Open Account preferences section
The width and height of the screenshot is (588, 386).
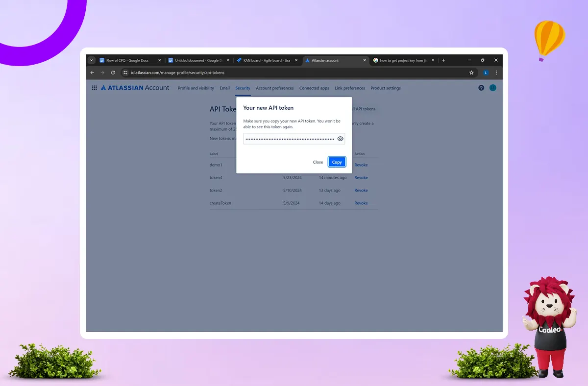tap(275, 88)
